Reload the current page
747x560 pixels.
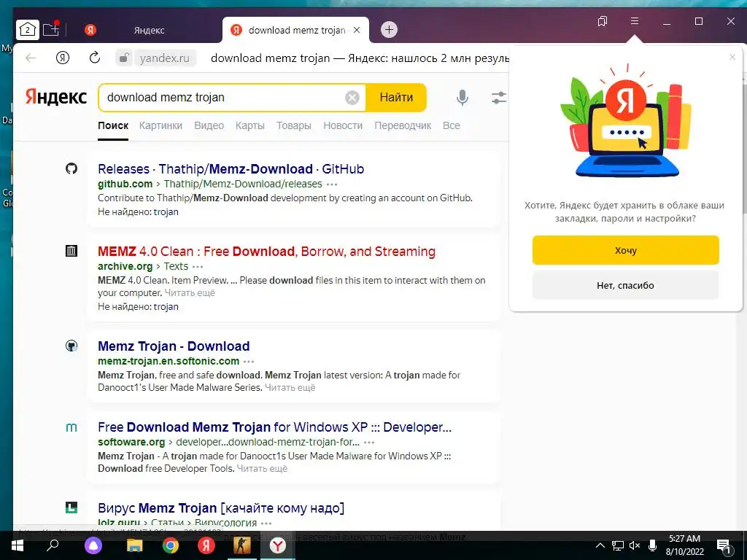(x=94, y=58)
